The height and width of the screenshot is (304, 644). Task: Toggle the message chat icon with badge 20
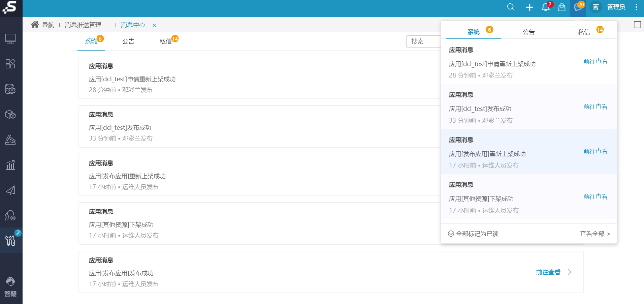pyautogui.click(x=578, y=7)
